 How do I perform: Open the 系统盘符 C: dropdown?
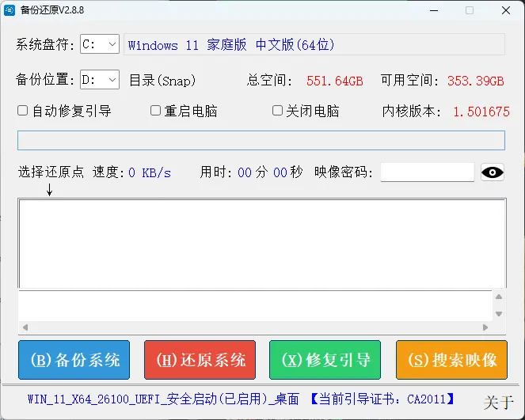[100, 44]
